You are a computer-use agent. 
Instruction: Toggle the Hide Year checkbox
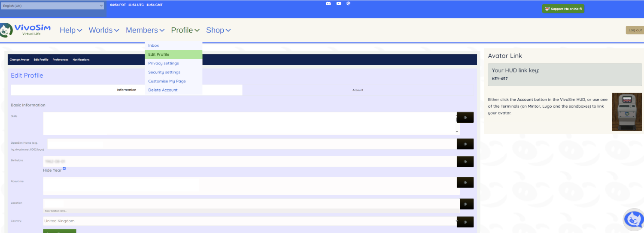pyautogui.click(x=64, y=169)
